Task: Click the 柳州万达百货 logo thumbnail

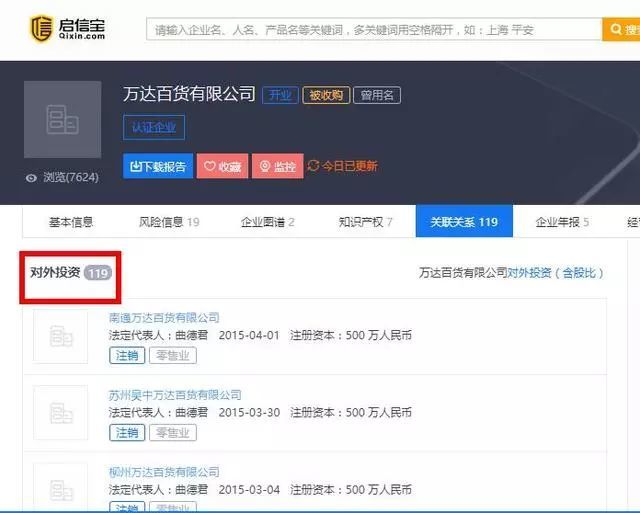Action: click(60, 488)
